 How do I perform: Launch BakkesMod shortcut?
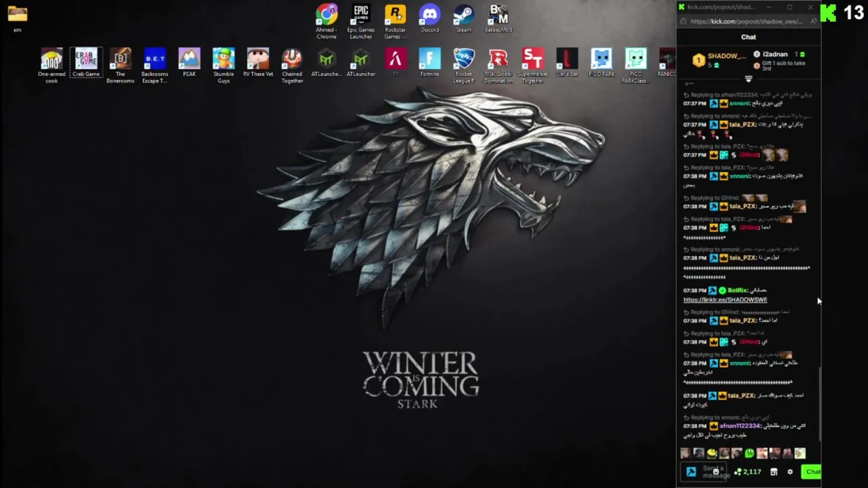click(x=498, y=18)
